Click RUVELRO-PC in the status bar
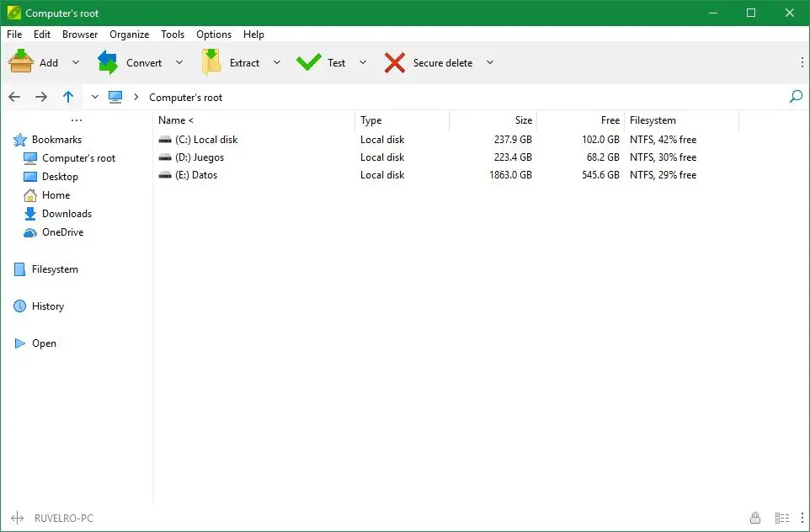 click(63, 518)
